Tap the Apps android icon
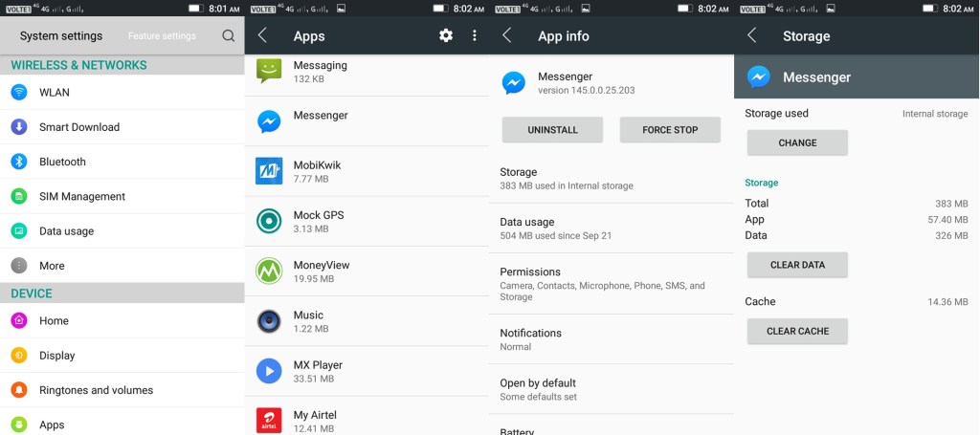Viewport: 980px width, 435px height. pyautogui.click(x=19, y=425)
